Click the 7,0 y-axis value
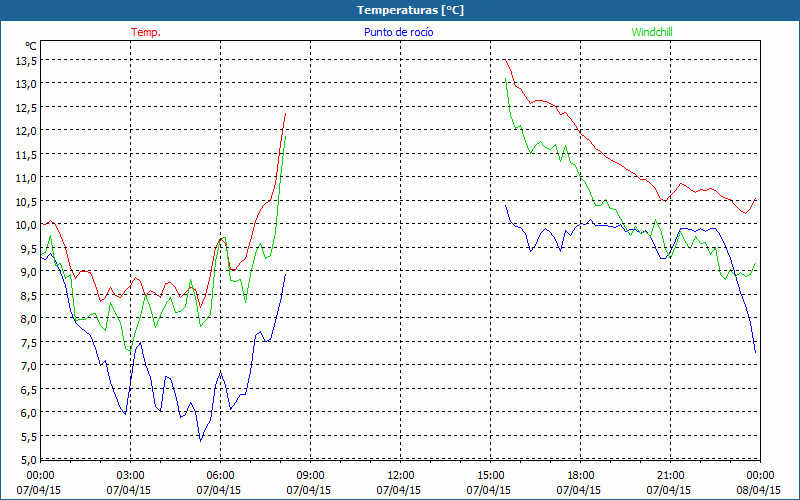This screenshot has width=800, height=500. pos(29,366)
